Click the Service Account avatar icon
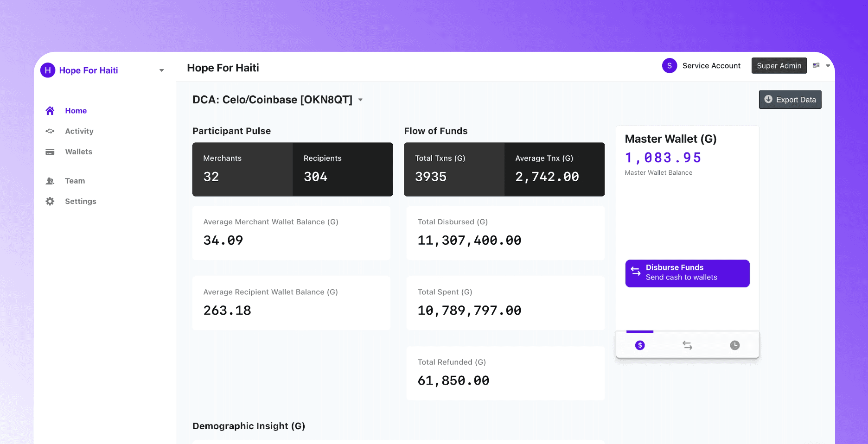This screenshot has height=444, width=868. click(x=670, y=66)
